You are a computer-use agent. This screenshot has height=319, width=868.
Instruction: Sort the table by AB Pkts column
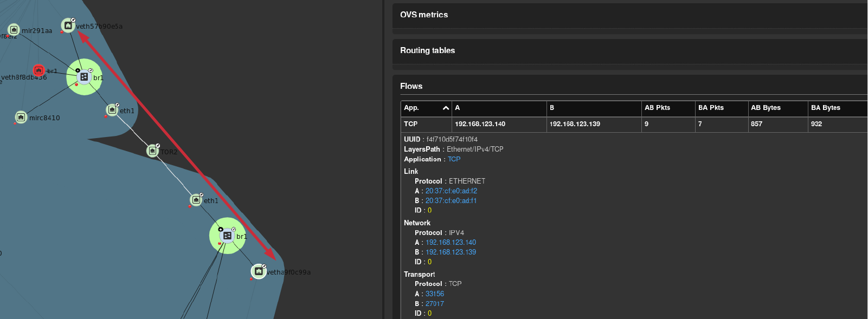[x=657, y=108]
